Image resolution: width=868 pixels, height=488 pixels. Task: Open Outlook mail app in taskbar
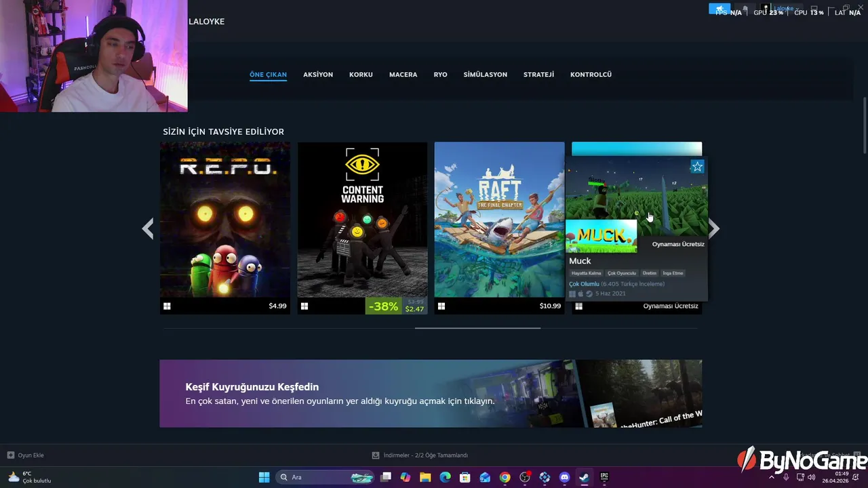pos(485,477)
